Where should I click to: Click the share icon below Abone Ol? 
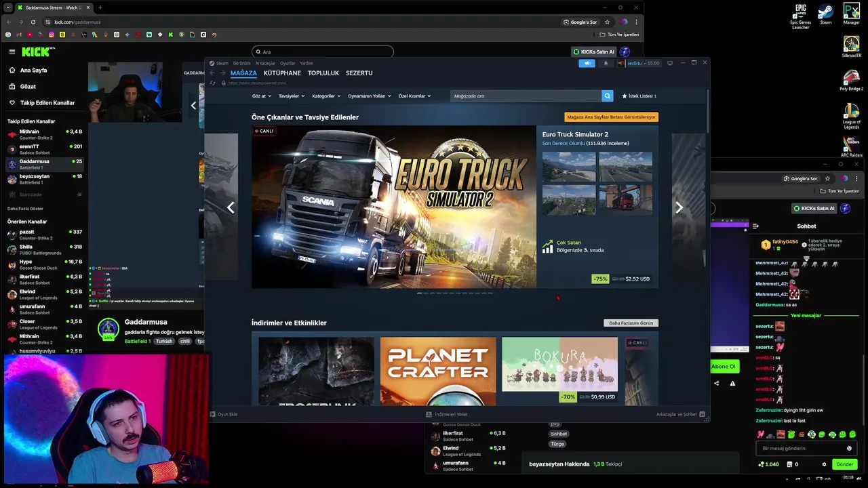click(716, 384)
